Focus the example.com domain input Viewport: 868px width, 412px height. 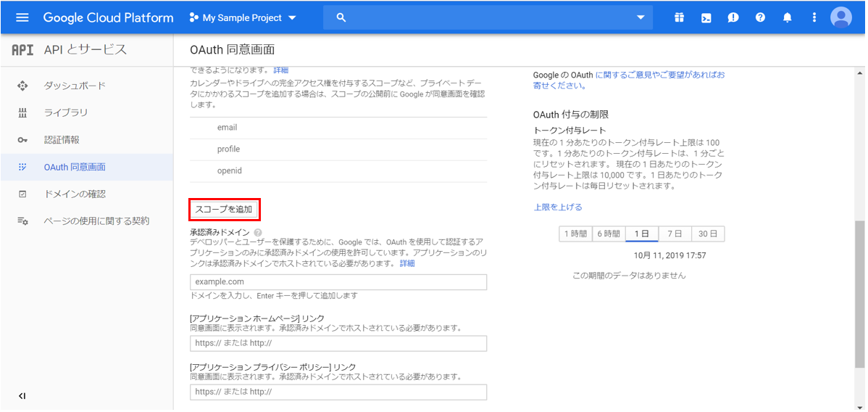(338, 281)
